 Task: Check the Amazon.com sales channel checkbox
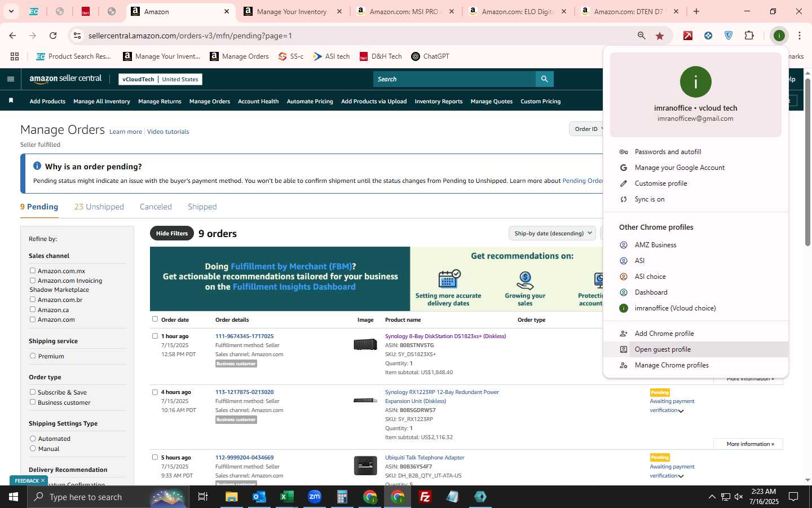pos(33,319)
